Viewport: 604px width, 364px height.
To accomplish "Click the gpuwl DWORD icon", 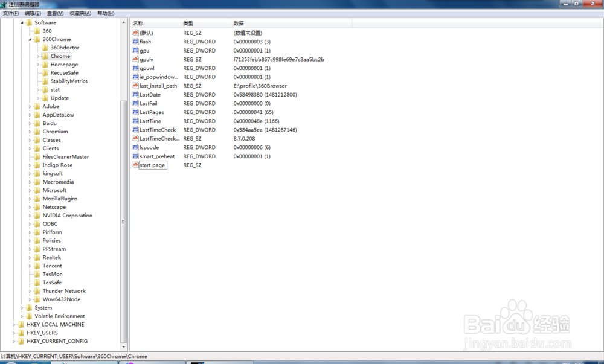I will 135,68.
